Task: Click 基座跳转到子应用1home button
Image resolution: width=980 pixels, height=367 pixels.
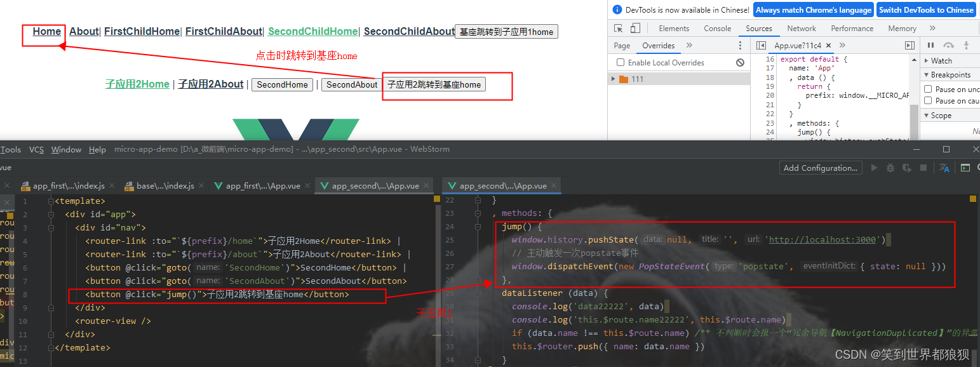Action: (x=506, y=32)
